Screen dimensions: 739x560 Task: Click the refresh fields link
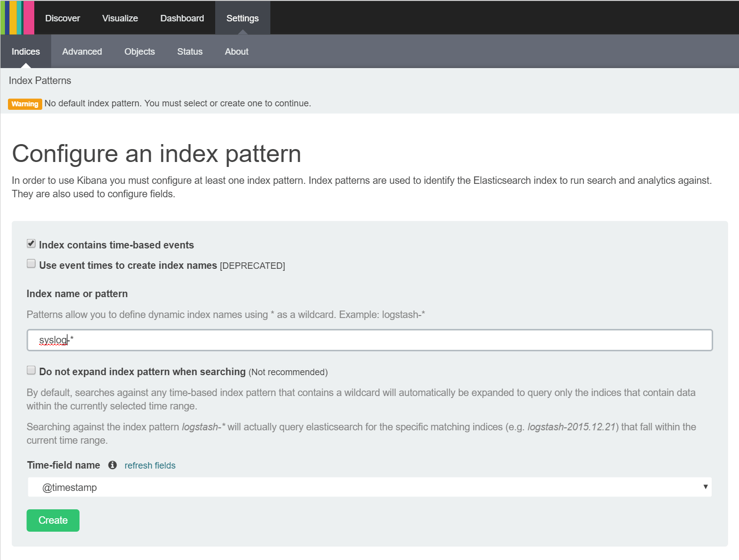(x=150, y=466)
